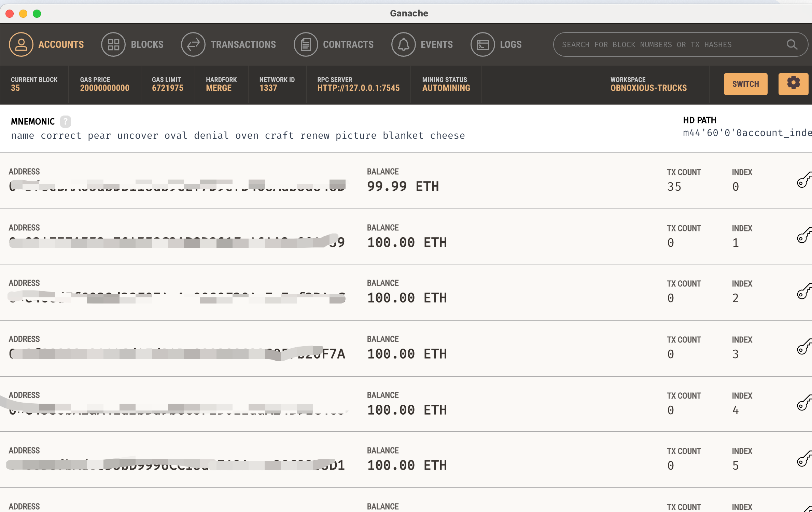Open the Accounts tab
The height and width of the screenshot is (512, 812).
(x=46, y=44)
